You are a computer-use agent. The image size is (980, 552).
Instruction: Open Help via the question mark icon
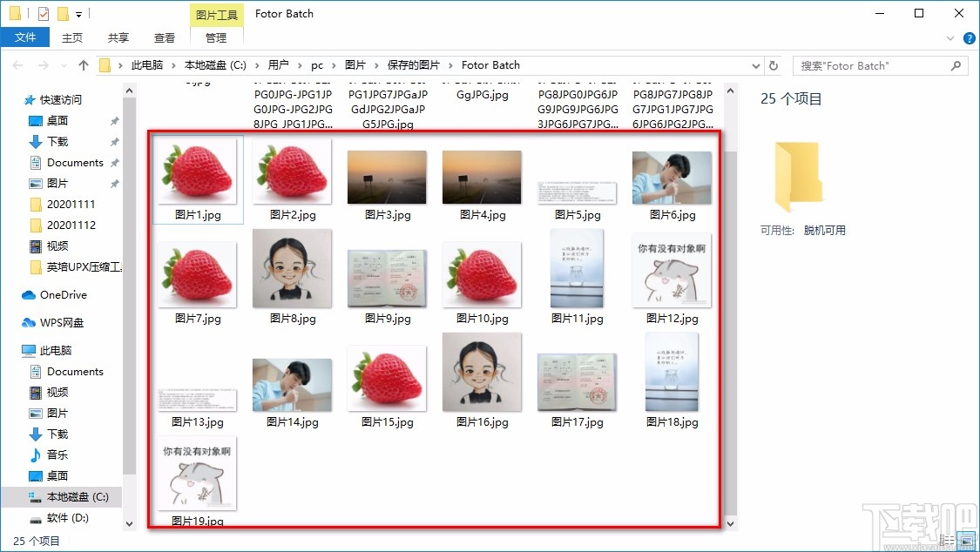[x=970, y=37]
